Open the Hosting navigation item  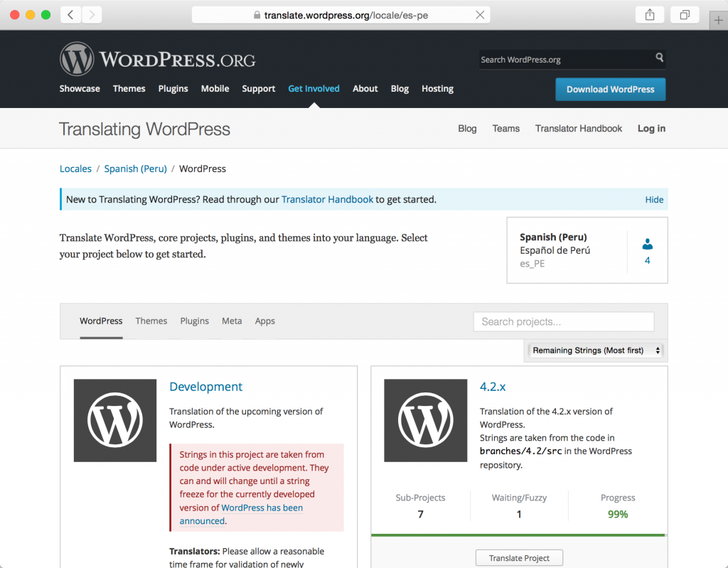pyautogui.click(x=437, y=88)
